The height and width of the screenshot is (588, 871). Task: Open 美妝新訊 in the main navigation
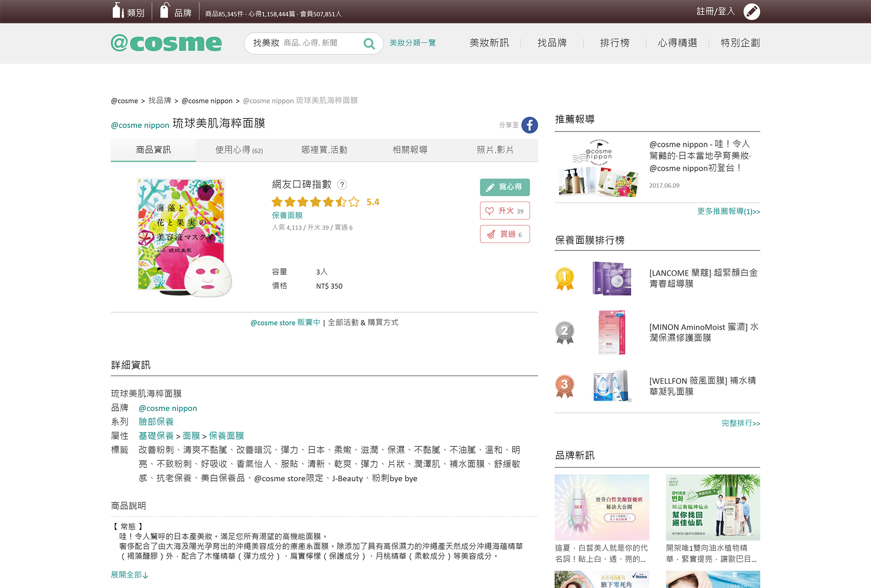[x=489, y=43]
